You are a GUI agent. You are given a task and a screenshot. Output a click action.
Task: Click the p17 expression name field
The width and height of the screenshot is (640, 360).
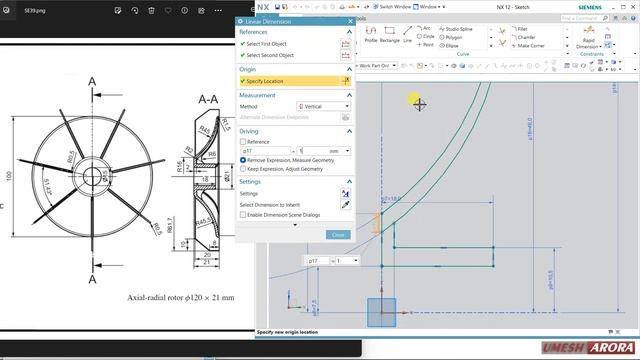tap(266, 151)
